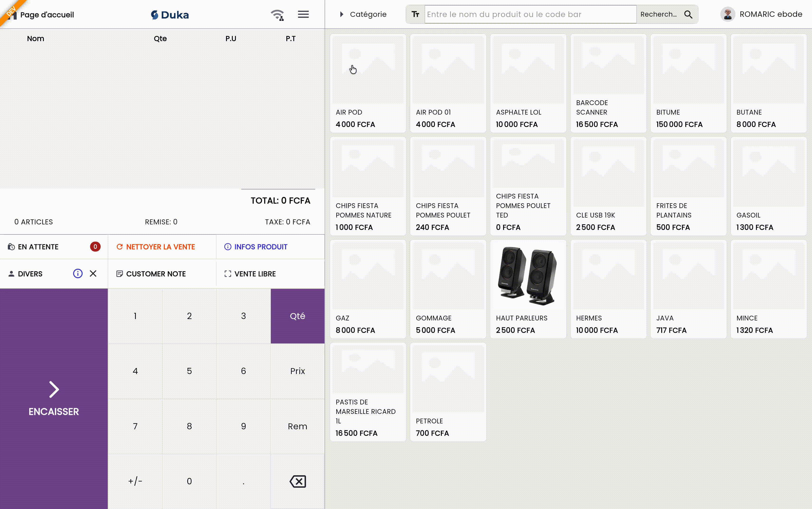The width and height of the screenshot is (812, 509).
Task: Click the product name search field
Action: tap(530, 14)
